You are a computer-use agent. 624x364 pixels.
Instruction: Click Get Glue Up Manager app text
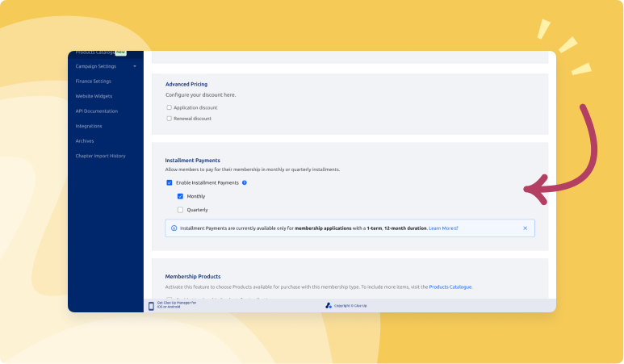[177, 304]
